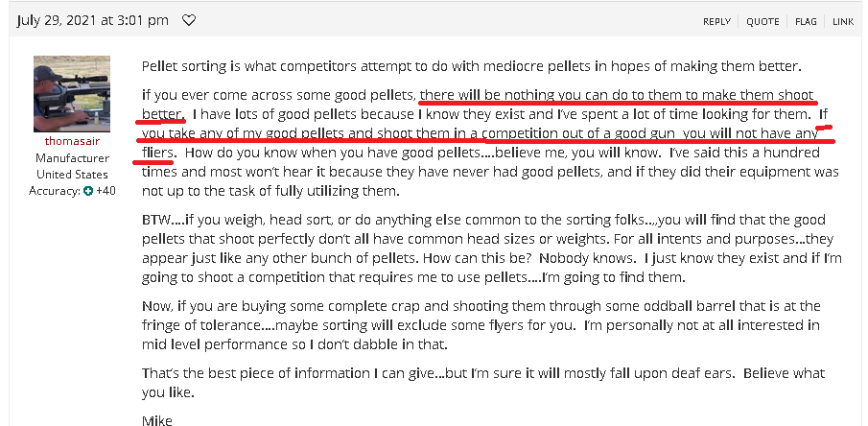Open thomasair's profile picture
This screenshot has height=426, width=868.
(72, 94)
